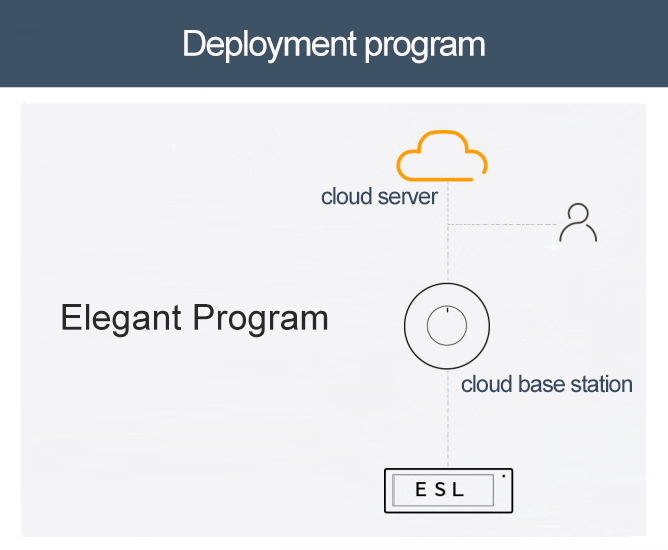This screenshot has height=550, width=668.
Task: Click the word "Deployment" in the header
Action: [x=268, y=44]
